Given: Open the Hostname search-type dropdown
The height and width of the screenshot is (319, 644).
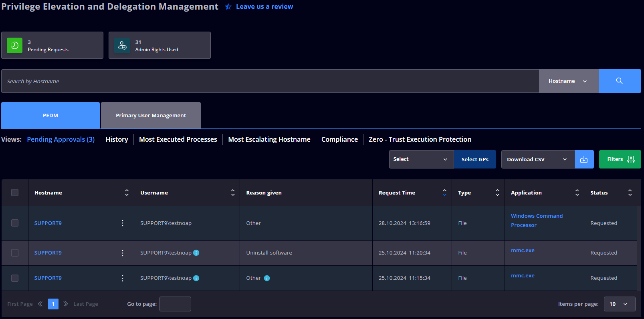Looking at the screenshot, I should pos(569,81).
